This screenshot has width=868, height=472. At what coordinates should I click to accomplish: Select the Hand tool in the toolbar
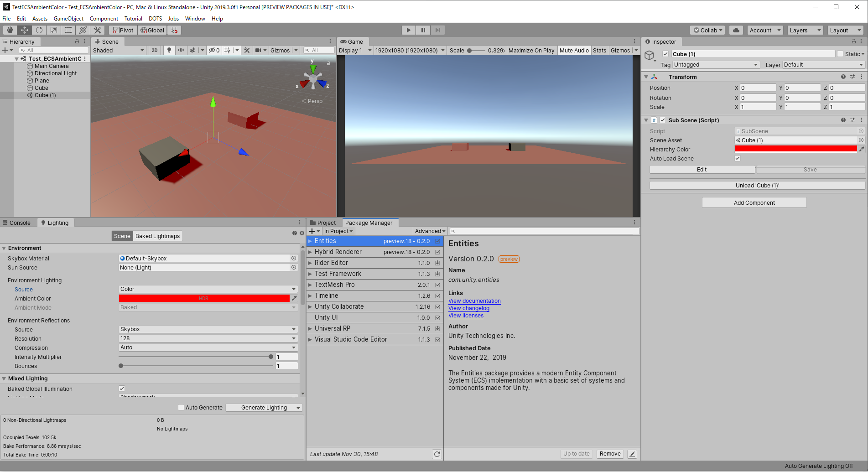(9, 30)
